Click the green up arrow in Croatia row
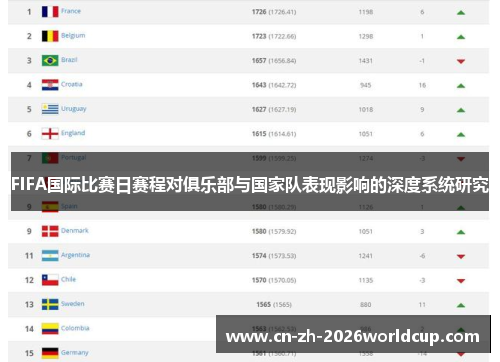This screenshot has width=500, height=362. click(461, 86)
